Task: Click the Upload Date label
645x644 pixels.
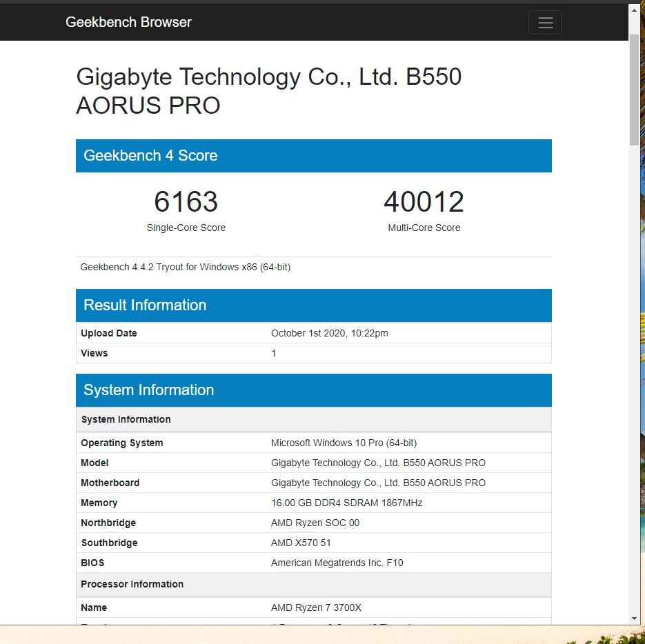Action: tap(108, 333)
